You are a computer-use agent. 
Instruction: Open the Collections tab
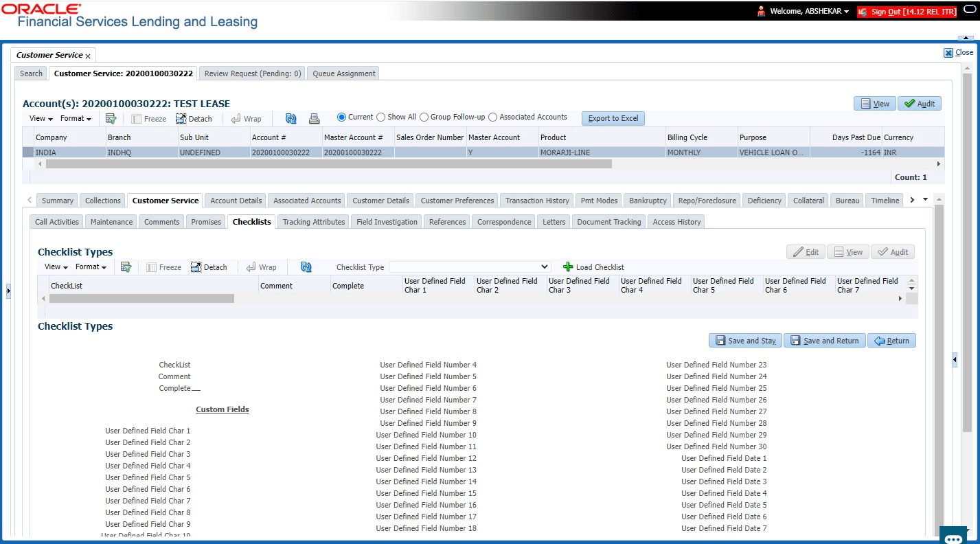point(103,201)
